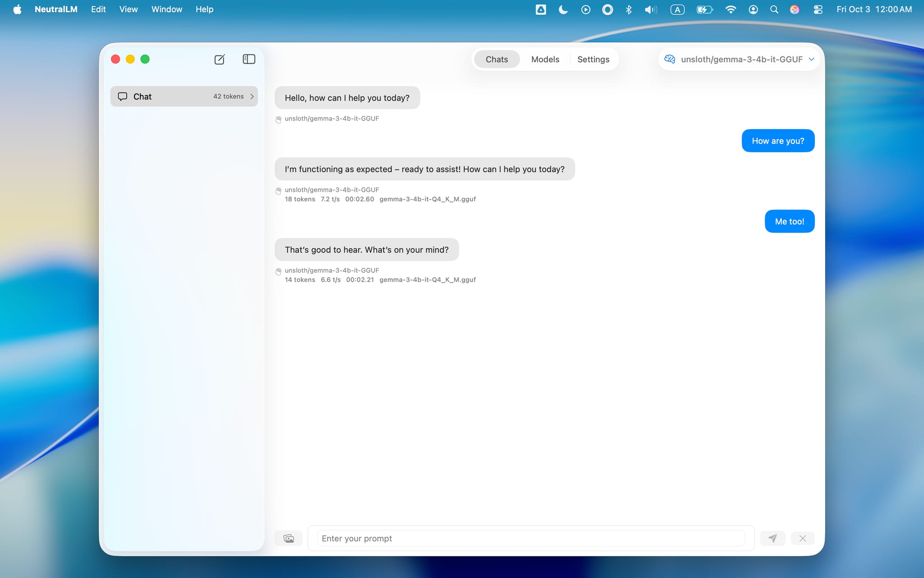Start a new chat with the compose icon
Image resolution: width=924 pixels, height=578 pixels.
219,59
